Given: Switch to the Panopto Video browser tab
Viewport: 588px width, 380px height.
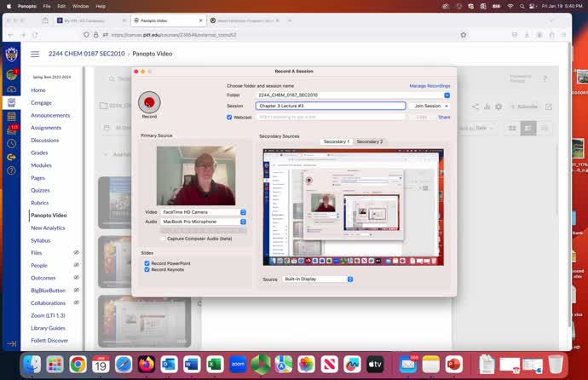Looking at the screenshot, I should 169,20.
